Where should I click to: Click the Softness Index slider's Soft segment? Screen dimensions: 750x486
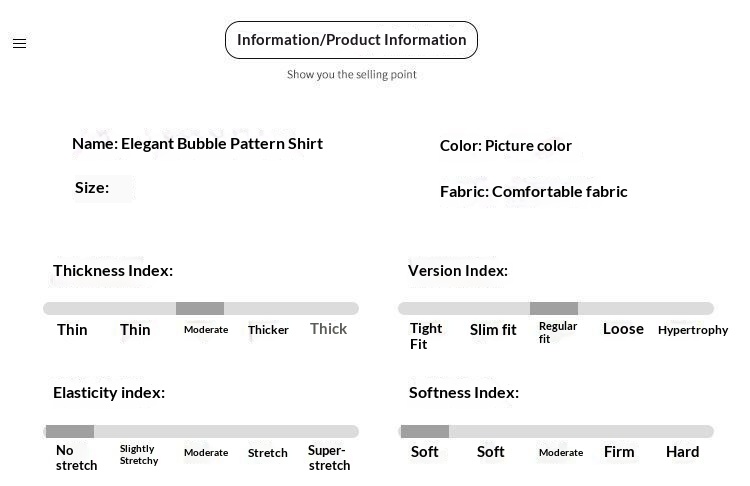click(x=425, y=431)
